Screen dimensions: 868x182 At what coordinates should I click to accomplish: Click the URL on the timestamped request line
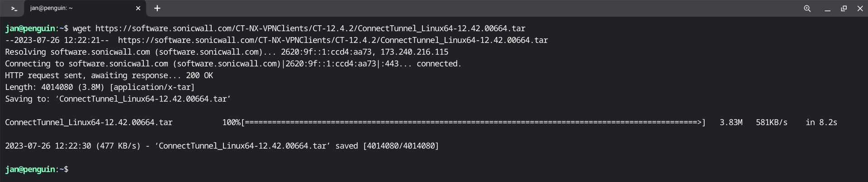pyautogui.click(x=333, y=40)
